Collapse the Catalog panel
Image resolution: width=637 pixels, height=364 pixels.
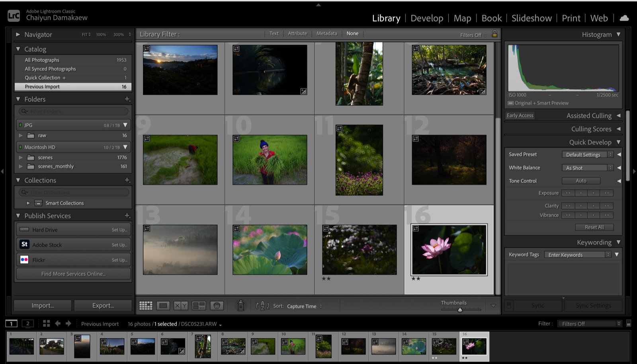(x=18, y=49)
